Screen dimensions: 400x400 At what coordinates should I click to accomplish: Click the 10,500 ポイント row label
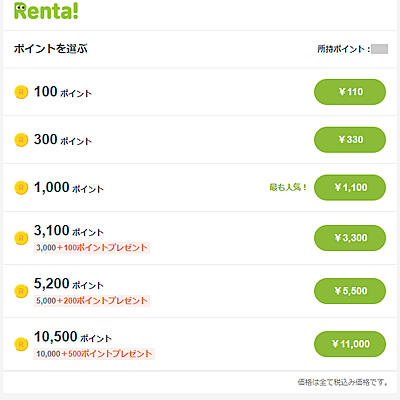point(73,337)
